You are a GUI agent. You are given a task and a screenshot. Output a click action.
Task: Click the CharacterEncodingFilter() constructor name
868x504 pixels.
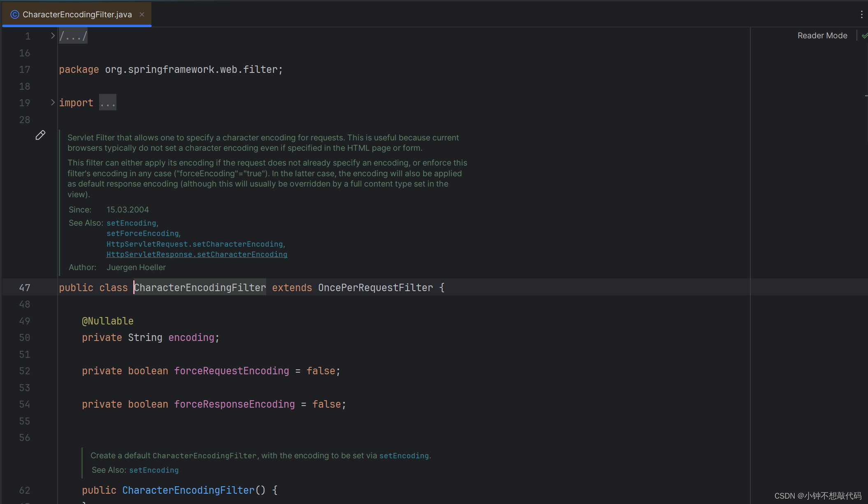188,490
